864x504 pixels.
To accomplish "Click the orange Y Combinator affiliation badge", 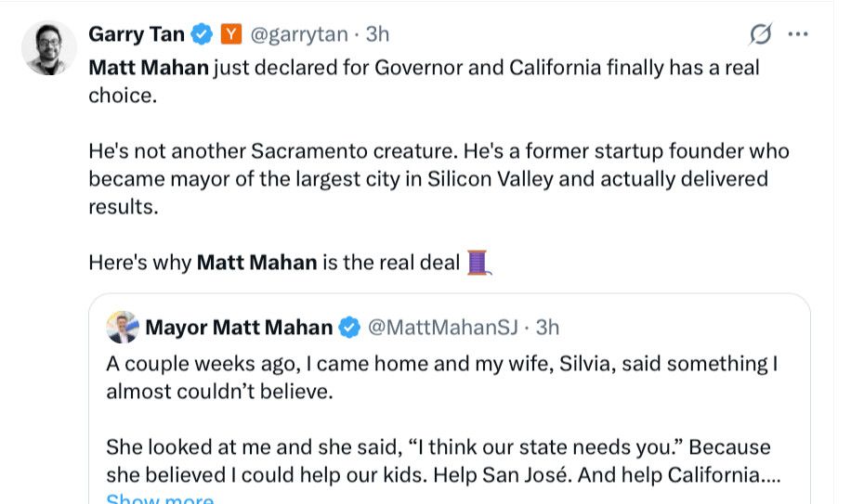I will click(230, 35).
